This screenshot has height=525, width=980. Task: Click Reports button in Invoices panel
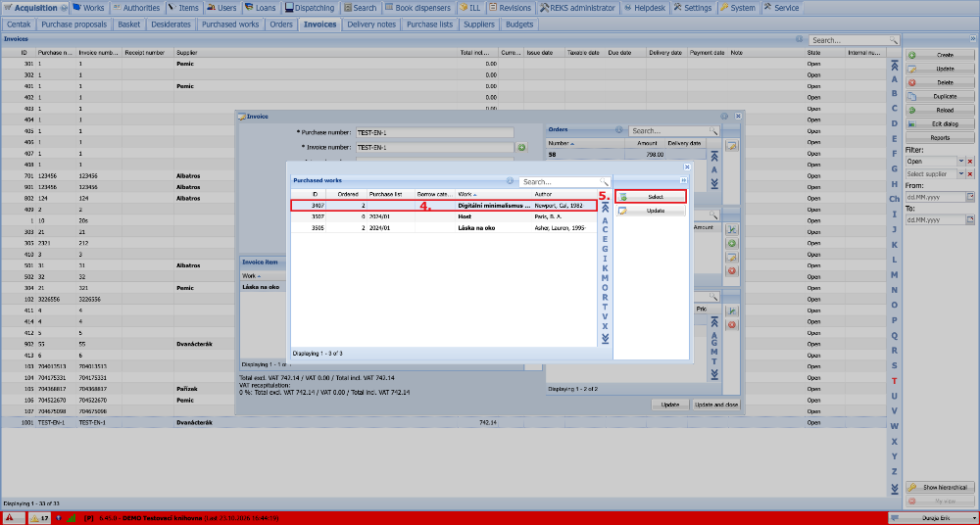tap(940, 137)
